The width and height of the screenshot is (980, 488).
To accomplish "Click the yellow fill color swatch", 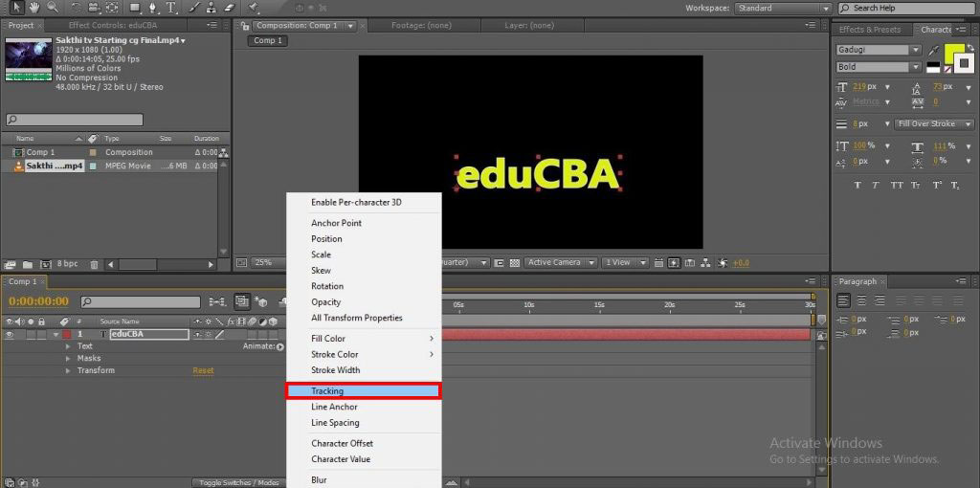I will [955, 52].
